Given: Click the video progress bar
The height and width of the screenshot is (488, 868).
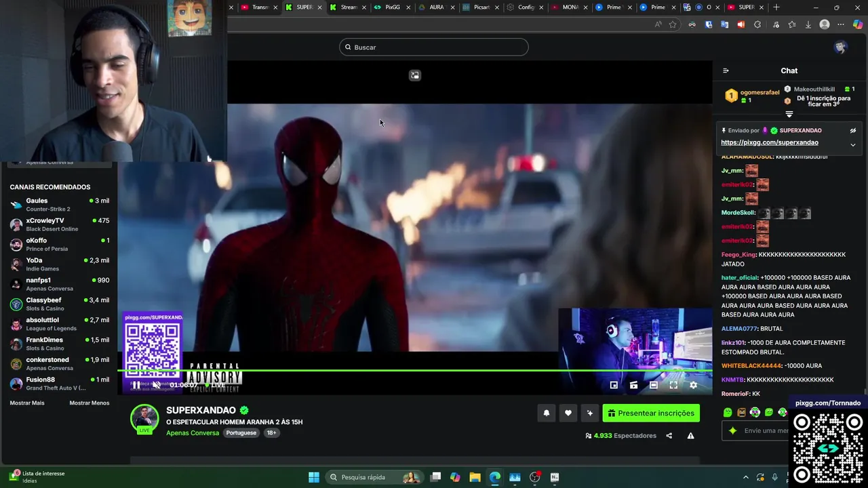Looking at the screenshot, I should (x=415, y=370).
